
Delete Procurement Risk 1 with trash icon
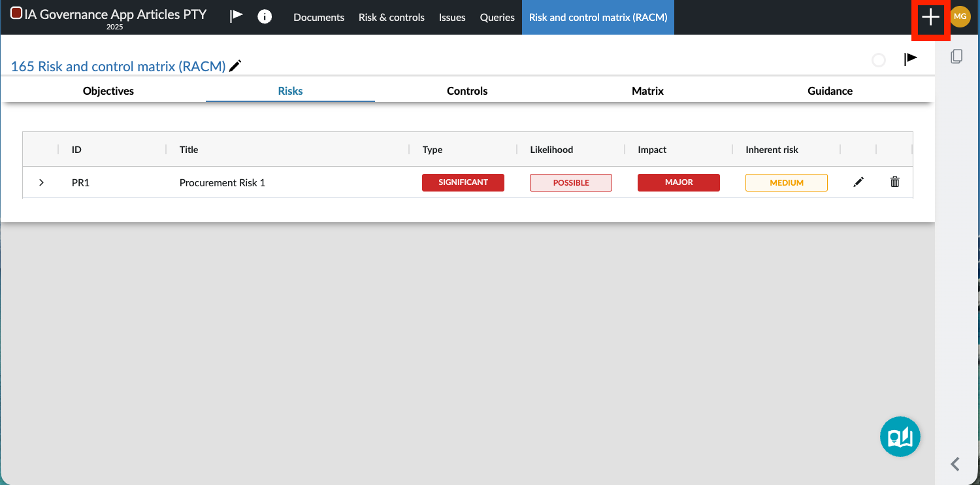click(895, 182)
